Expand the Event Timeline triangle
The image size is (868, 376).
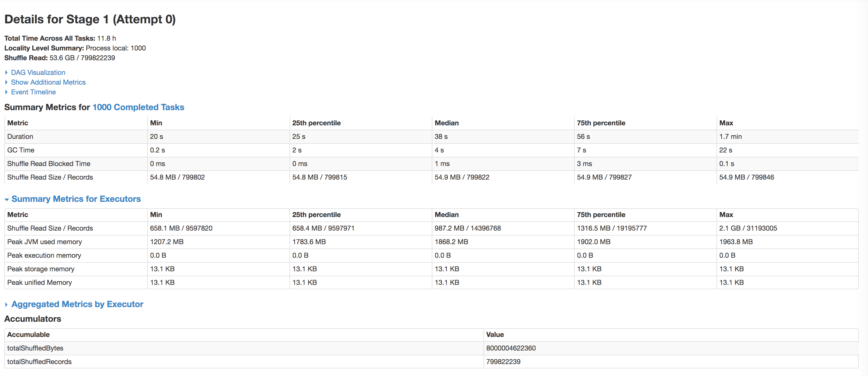coord(6,92)
